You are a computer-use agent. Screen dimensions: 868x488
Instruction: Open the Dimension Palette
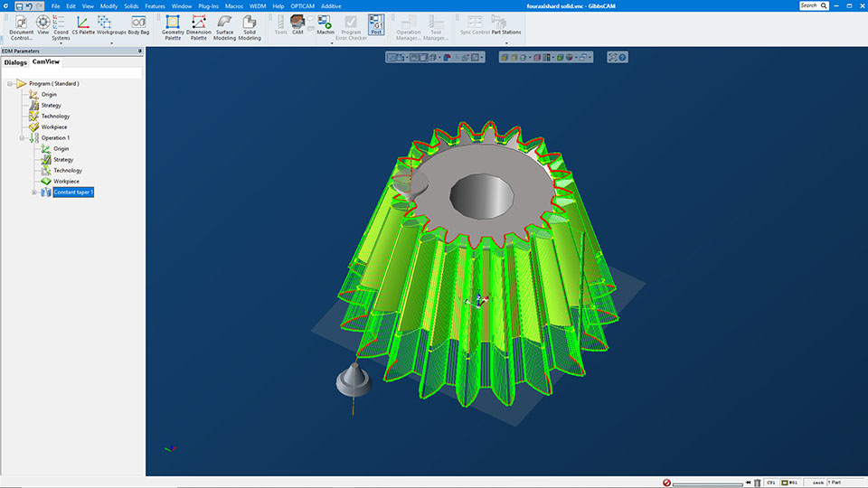pos(199,27)
